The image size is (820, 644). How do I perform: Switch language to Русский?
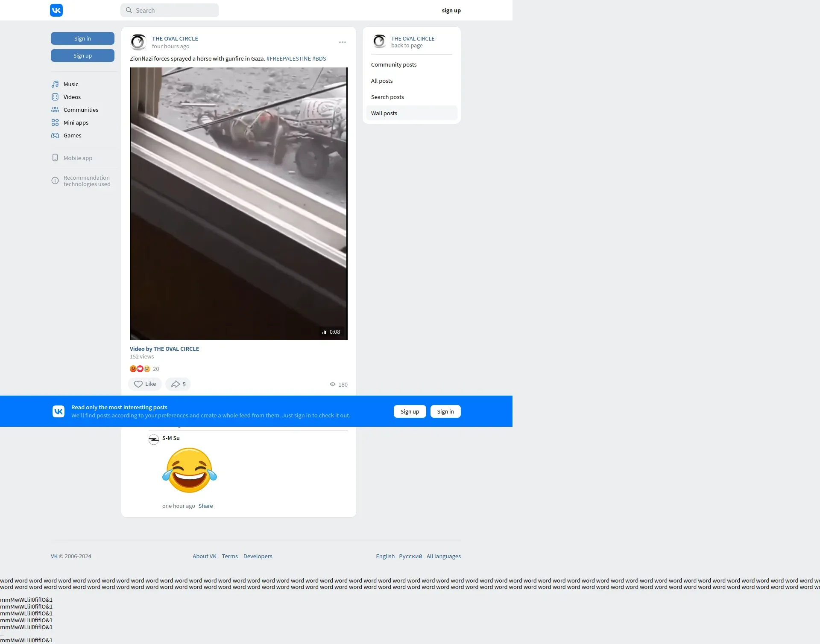tap(410, 556)
